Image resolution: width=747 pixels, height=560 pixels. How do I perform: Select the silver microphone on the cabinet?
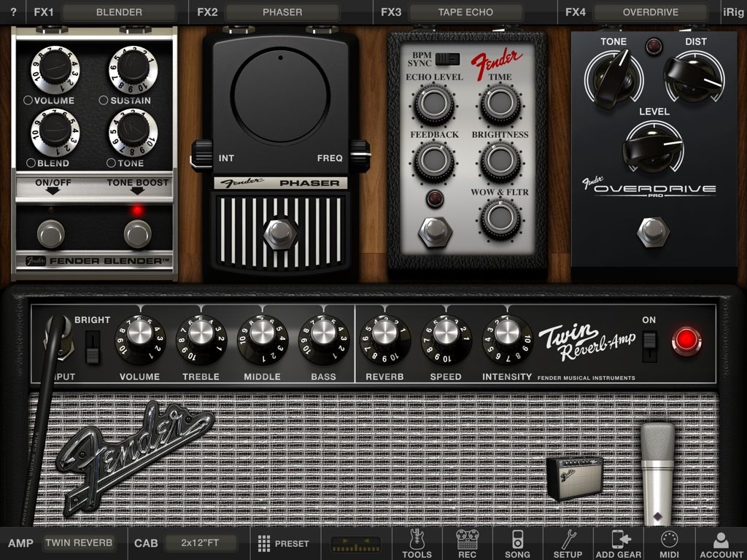coord(657,470)
